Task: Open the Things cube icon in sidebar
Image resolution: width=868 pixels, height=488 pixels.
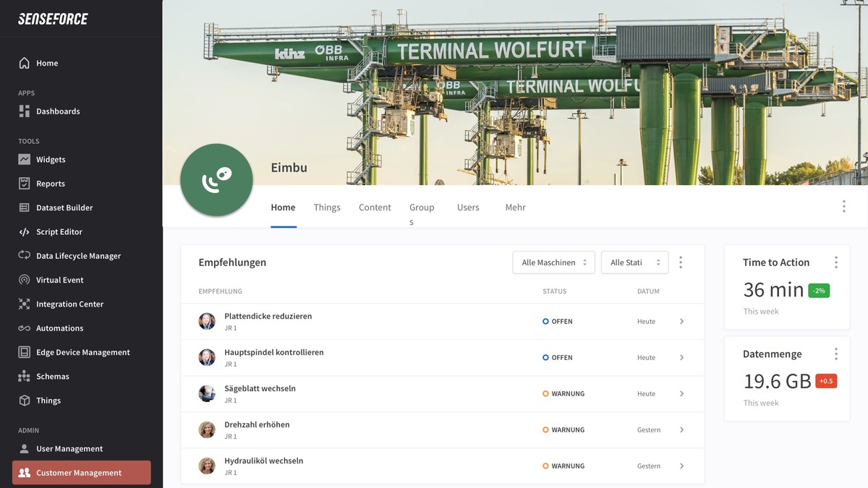Action: [24, 401]
